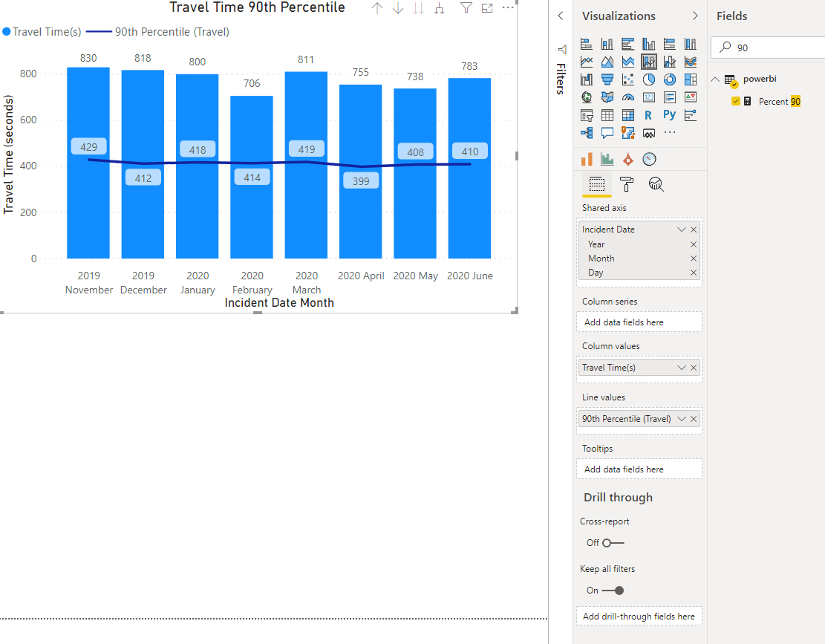This screenshot has width=825, height=644.
Task: Select Line and stacked column chart visual
Action: click(x=649, y=62)
